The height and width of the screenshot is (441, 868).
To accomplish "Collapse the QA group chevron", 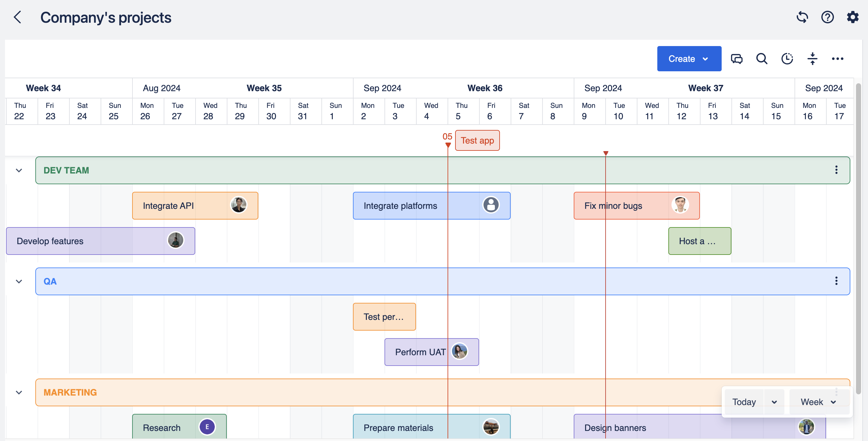I will click(19, 281).
